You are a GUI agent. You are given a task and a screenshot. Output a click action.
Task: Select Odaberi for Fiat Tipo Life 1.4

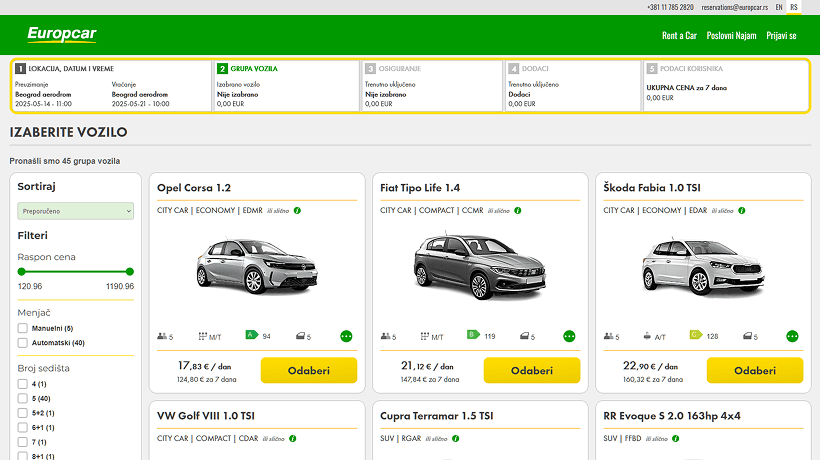click(x=532, y=370)
